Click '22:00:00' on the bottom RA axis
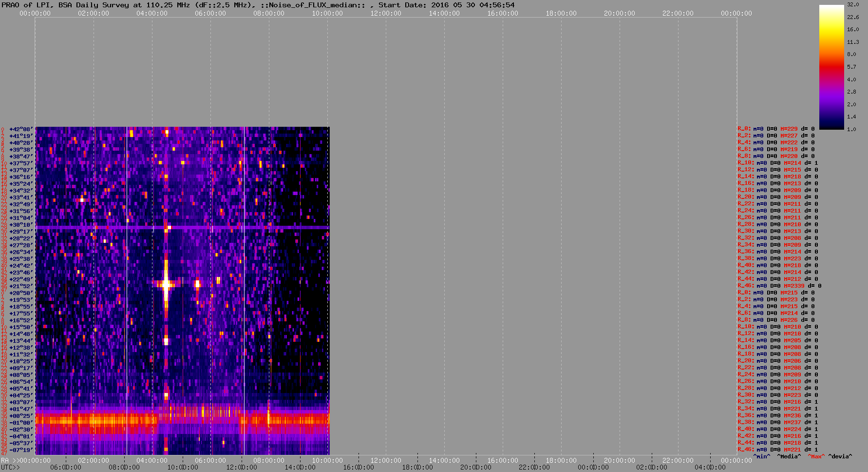 678,460
